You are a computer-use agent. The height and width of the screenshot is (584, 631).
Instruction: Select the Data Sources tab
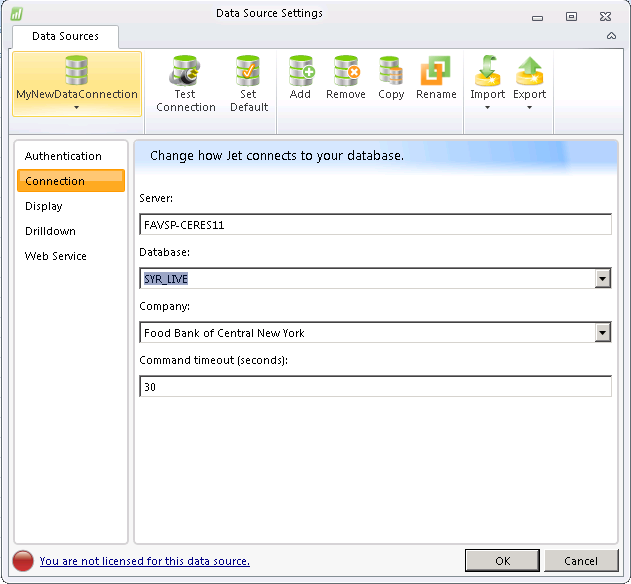[65, 36]
